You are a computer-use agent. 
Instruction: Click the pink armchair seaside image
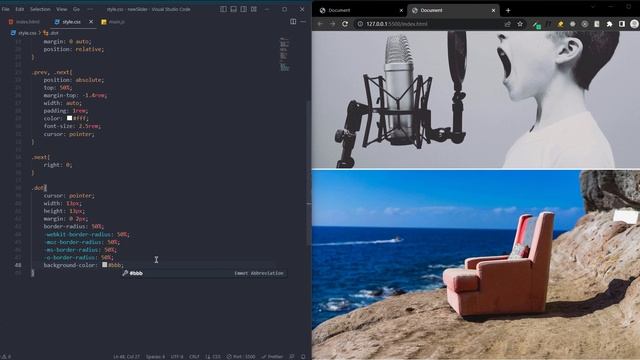[476, 265]
